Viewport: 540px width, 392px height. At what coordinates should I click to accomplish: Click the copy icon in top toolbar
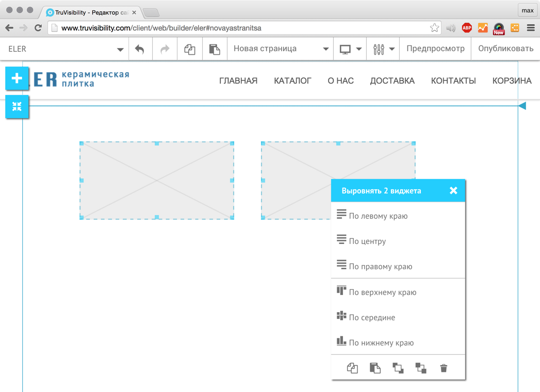click(x=190, y=50)
